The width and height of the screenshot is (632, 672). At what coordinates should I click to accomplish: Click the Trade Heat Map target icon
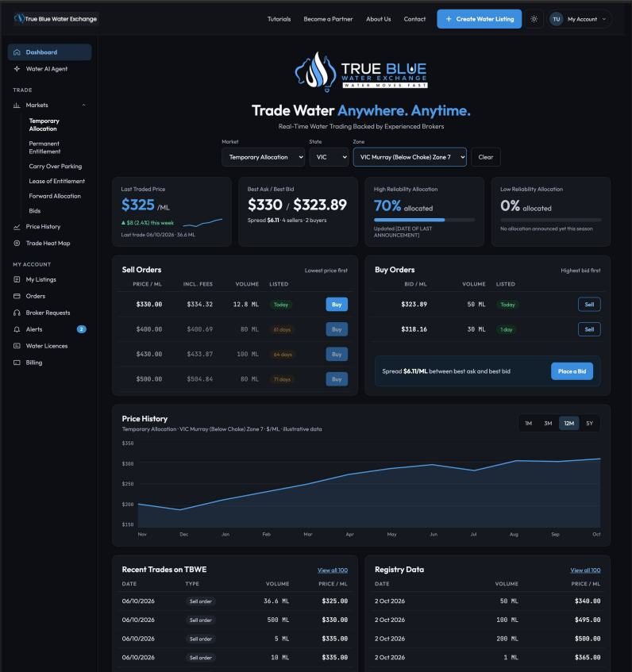tap(17, 244)
